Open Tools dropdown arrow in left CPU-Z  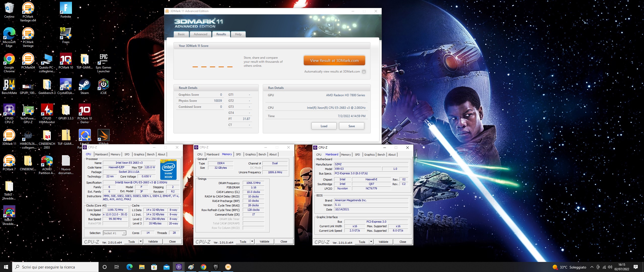[x=141, y=242]
